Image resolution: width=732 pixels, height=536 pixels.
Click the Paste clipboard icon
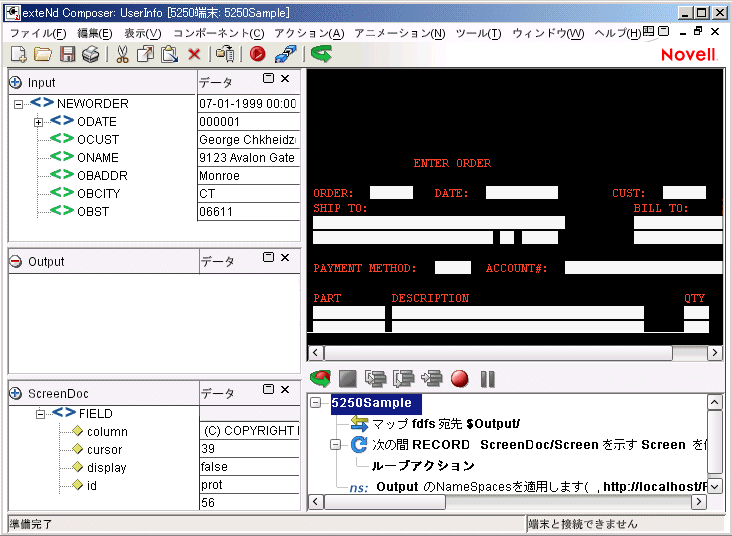point(169,55)
